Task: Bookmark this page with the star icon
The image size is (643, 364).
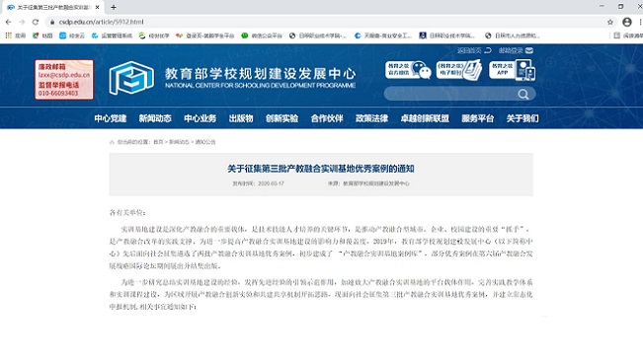Action: coord(610,22)
